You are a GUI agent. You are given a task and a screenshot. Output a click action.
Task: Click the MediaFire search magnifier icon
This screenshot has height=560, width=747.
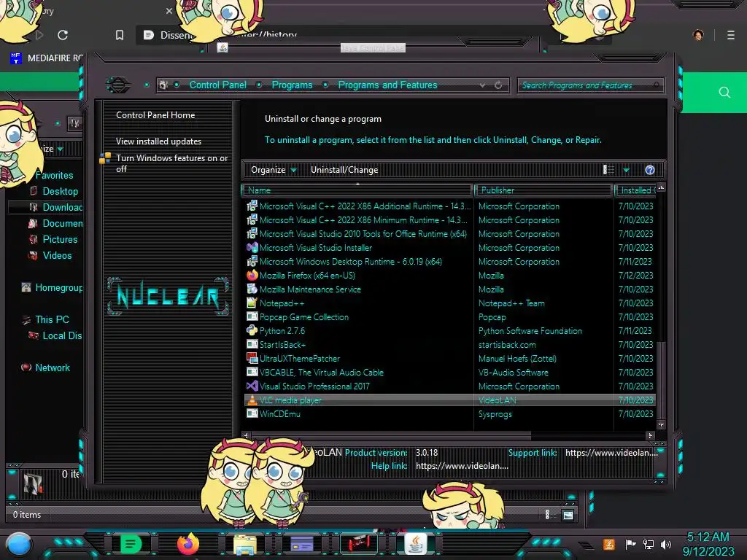click(x=724, y=93)
